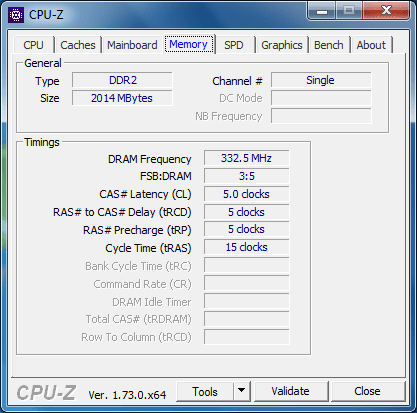The width and height of the screenshot is (417, 413).
Task: Click the empty DRAM Idle Timer field
Action: [247, 301]
